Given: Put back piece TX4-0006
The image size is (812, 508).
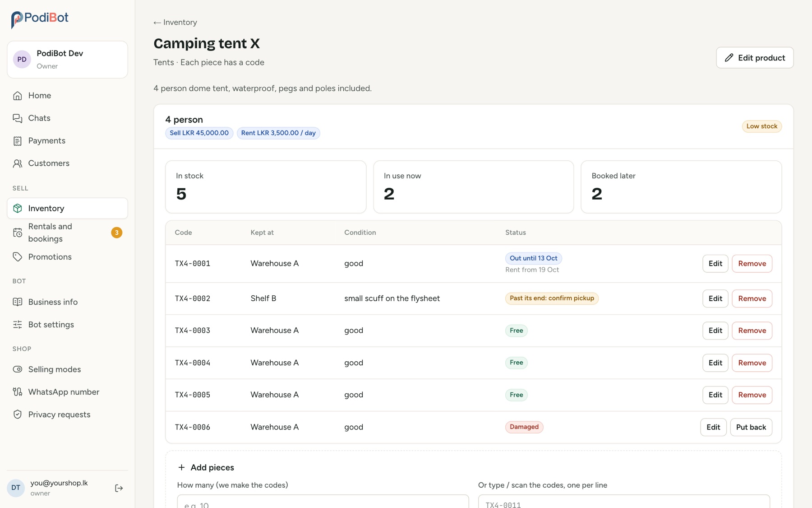Looking at the screenshot, I should 751,427.
